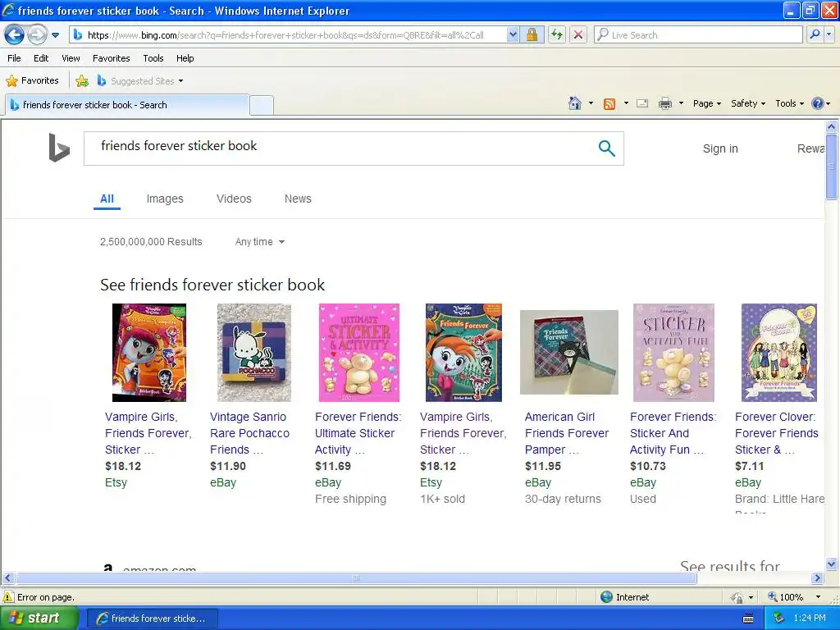The image size is (840, 630).
Task: Refresh the page with the green arrows icon
Action: pos(557,35)
